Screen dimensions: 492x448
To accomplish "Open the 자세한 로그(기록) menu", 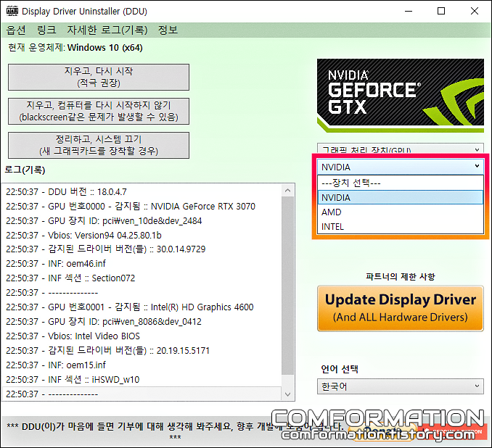I will coord(107,30).
